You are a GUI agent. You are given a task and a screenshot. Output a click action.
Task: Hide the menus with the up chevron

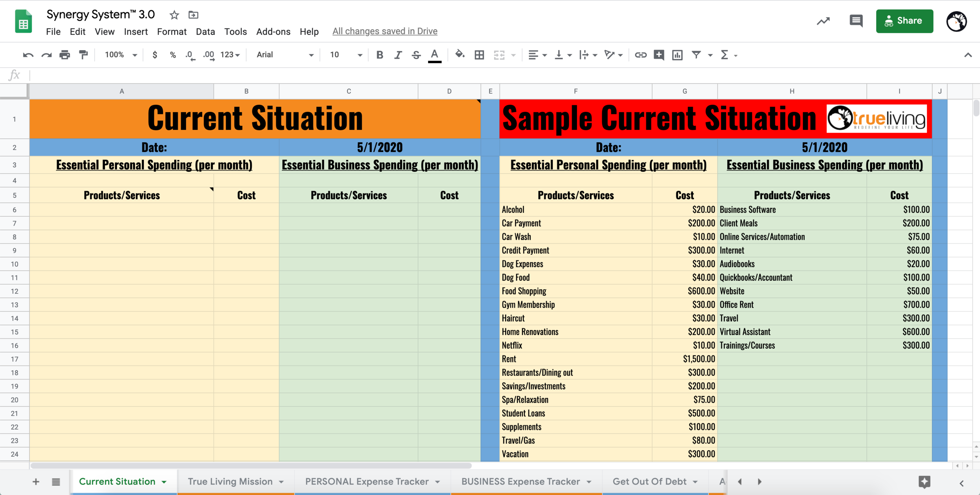click(x=968, y=55)
